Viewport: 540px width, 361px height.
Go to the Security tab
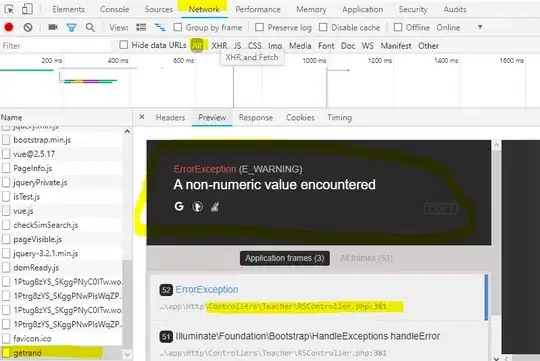click(x=413, y=9)
